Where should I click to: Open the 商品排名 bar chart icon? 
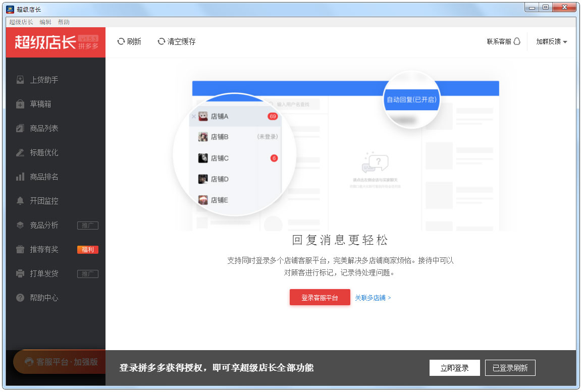(x=20, y=177)
